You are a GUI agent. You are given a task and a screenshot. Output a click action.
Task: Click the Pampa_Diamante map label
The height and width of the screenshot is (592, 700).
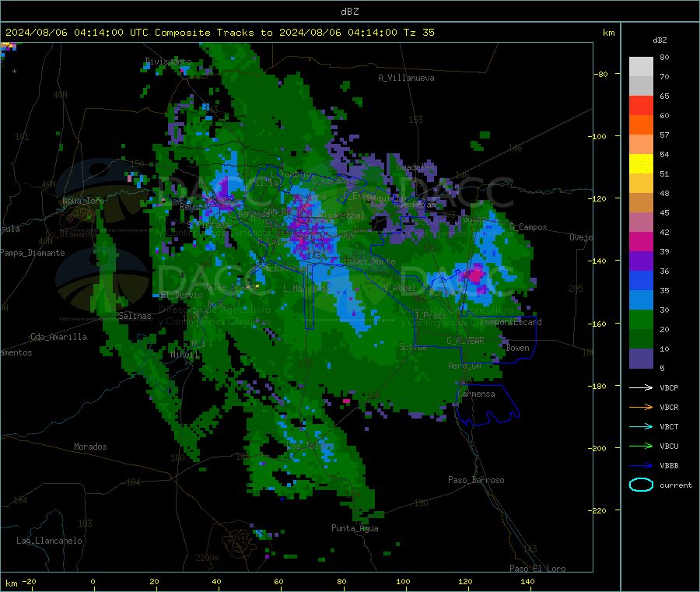click(x=33, y=253)
